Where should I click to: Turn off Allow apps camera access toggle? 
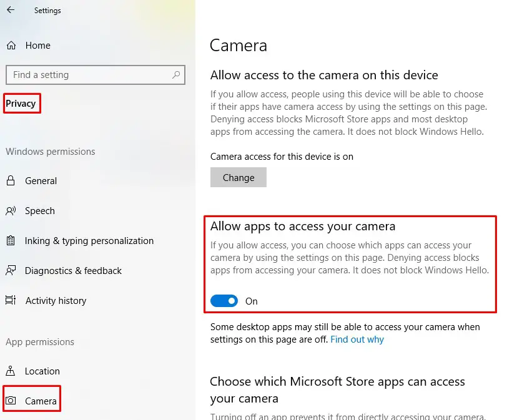[x=224, y=301]
